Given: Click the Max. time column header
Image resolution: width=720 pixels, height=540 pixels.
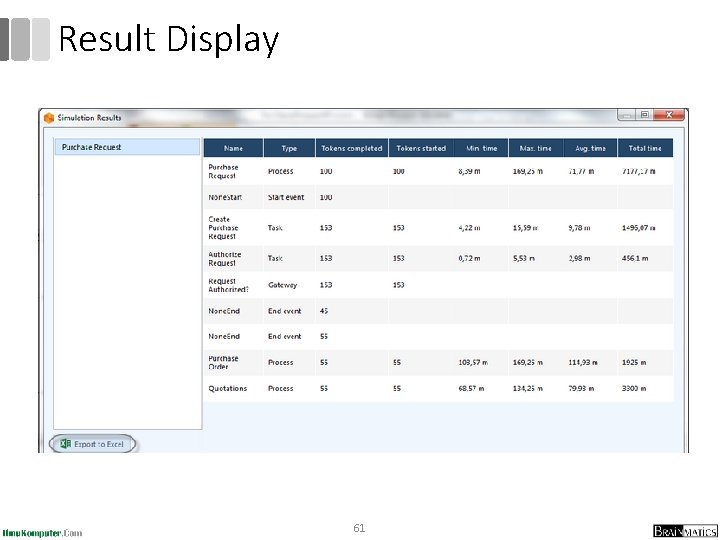Looking at the screenshot, I should 535,148.
